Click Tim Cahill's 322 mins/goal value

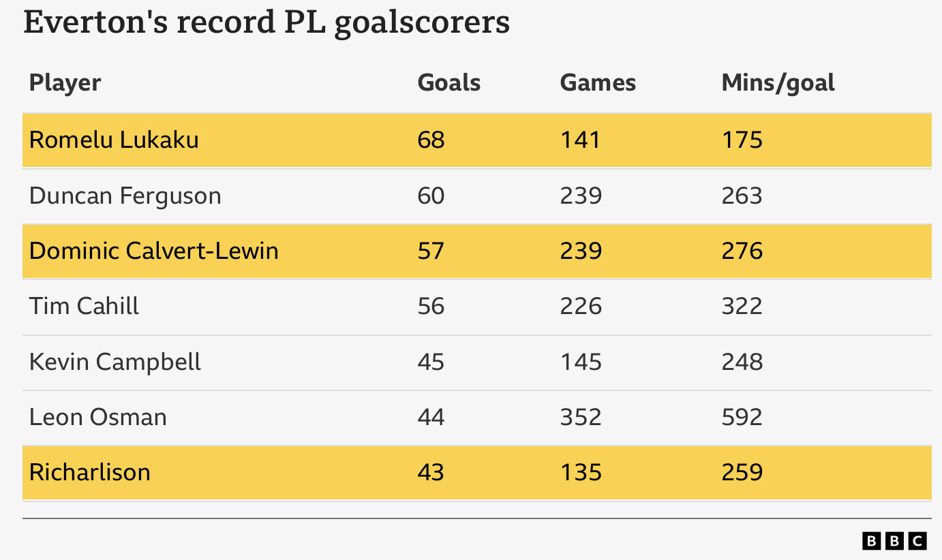click(x=742, y=306)
